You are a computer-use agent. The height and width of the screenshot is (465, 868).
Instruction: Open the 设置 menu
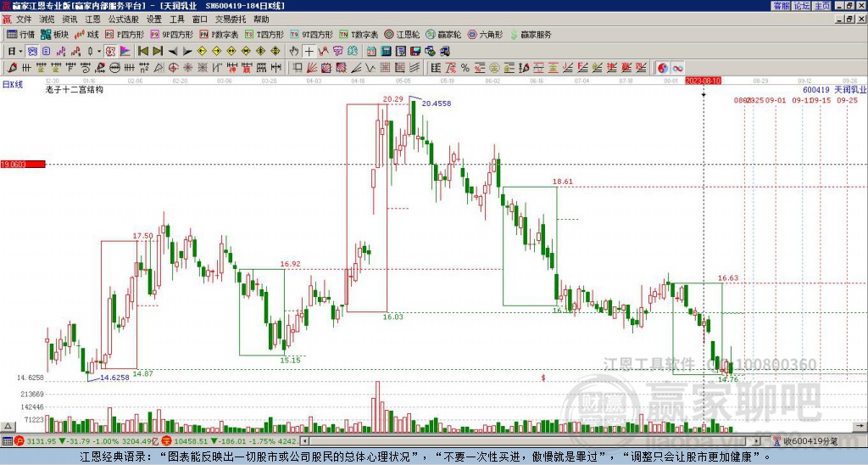[x=154, y=20]
